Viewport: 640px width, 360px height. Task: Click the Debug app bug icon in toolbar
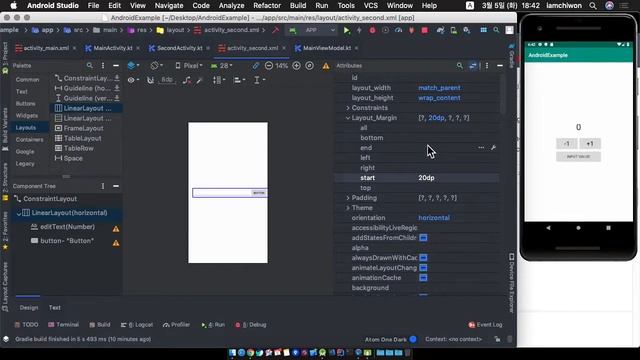click(372, 30)
